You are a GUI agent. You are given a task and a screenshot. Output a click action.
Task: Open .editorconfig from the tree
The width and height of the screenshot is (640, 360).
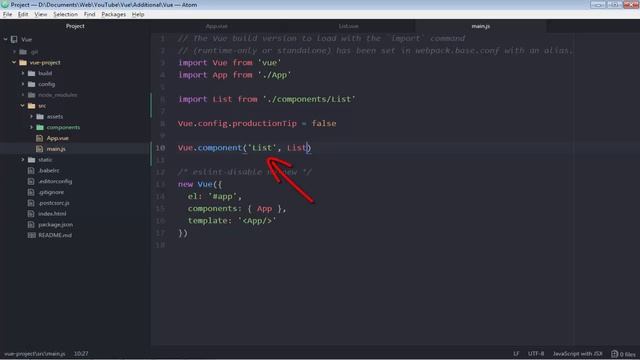[x=55, y=181]
